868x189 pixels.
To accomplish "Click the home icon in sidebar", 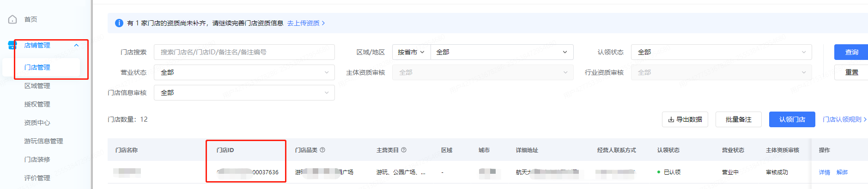I will (x=12, y=19).
